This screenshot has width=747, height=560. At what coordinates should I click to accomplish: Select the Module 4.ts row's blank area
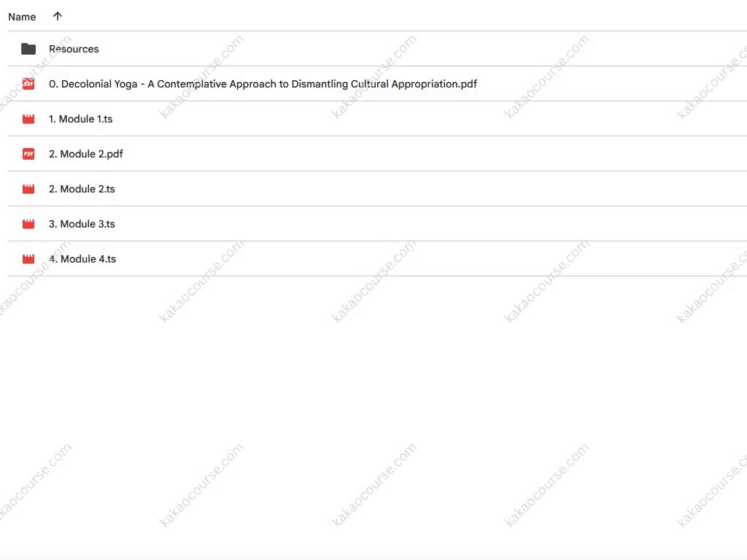(438, 259)
